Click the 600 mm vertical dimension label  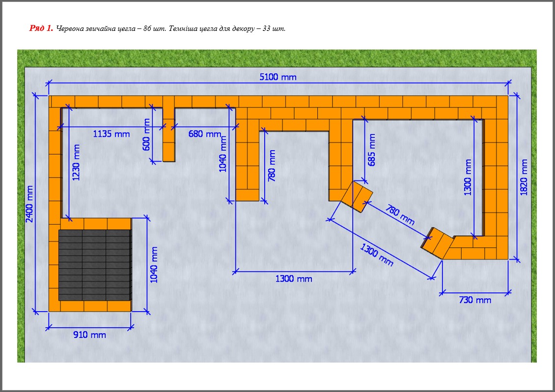coord(146,134)
